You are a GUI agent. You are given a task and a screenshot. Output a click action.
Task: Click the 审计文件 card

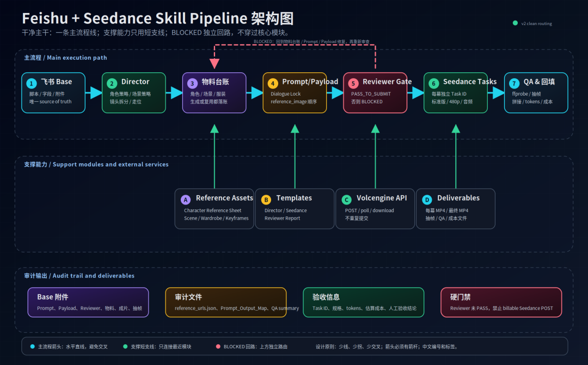coord(226,302)
